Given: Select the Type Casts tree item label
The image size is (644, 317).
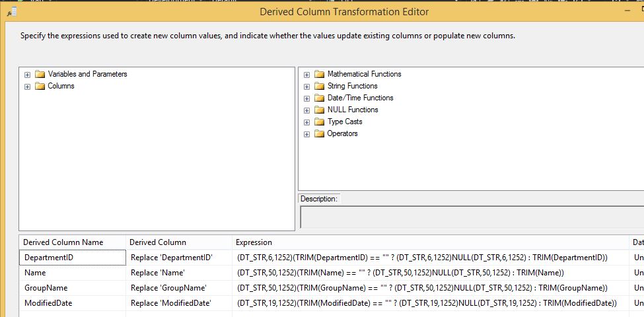Looking at the screenshot, I should pos(345,122).
